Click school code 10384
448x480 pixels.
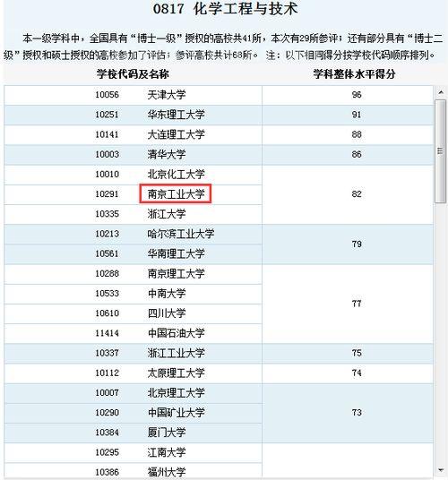107,433
